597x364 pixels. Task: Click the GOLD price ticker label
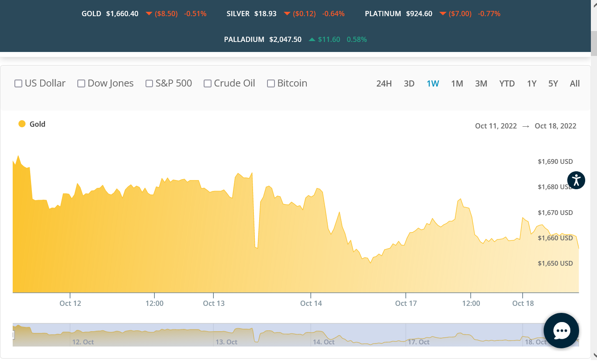point(91,14)
